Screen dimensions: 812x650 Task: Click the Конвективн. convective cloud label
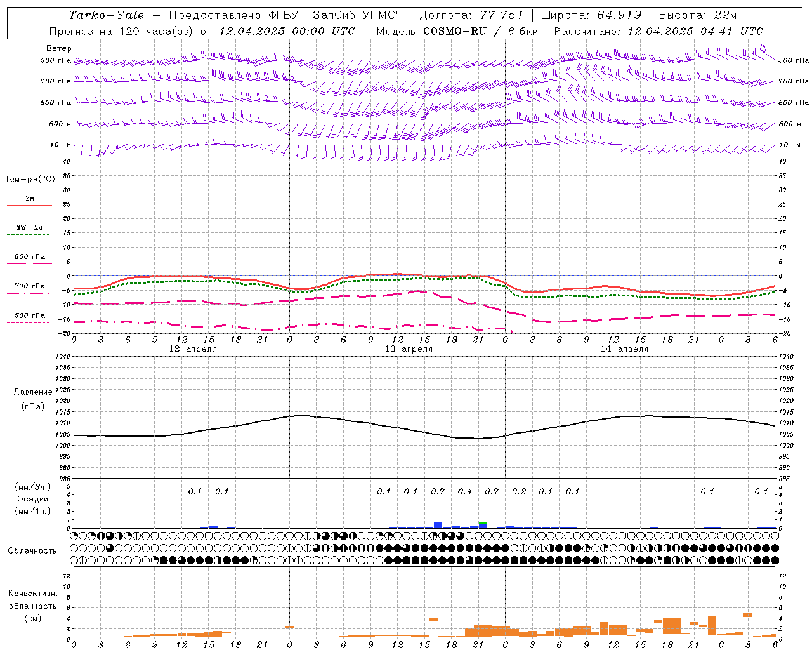click(x=32, y=594)
